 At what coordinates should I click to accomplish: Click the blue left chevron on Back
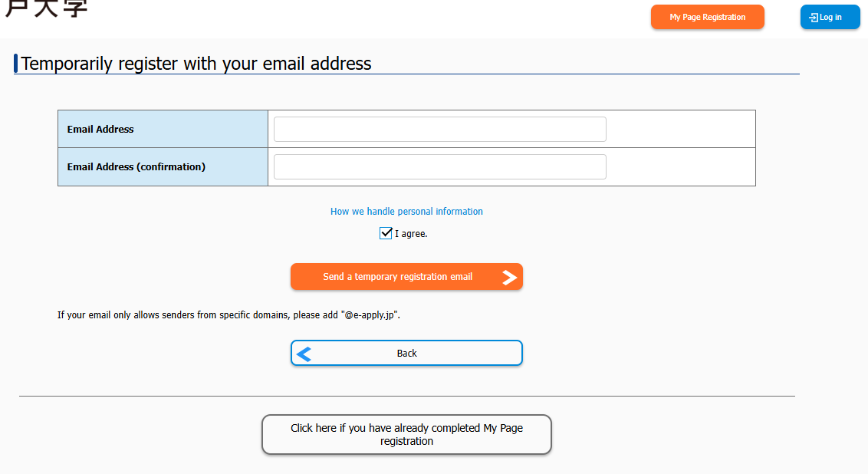coord(304,354)
